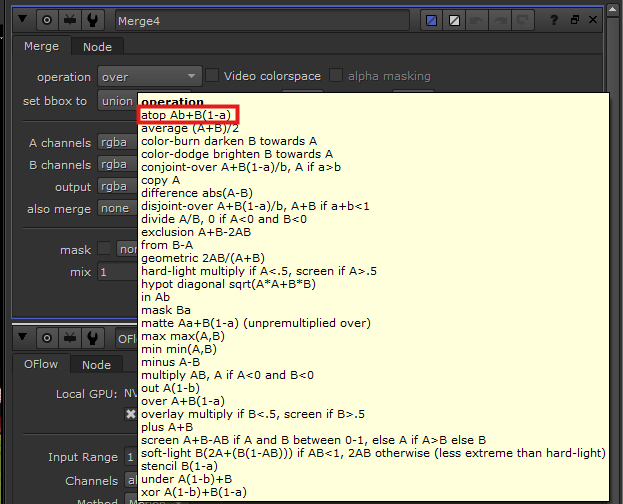Select the OFlow tab
The width and height of the screenshot is (623, 504).
click(x=43, y=365)
